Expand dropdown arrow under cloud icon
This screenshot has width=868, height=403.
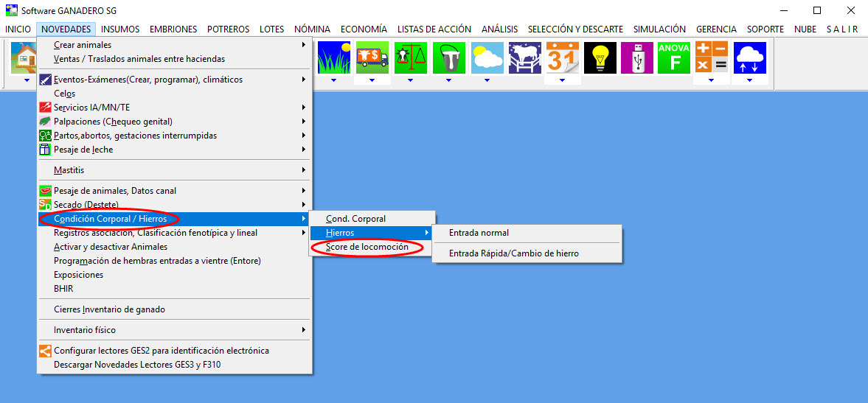749,80
